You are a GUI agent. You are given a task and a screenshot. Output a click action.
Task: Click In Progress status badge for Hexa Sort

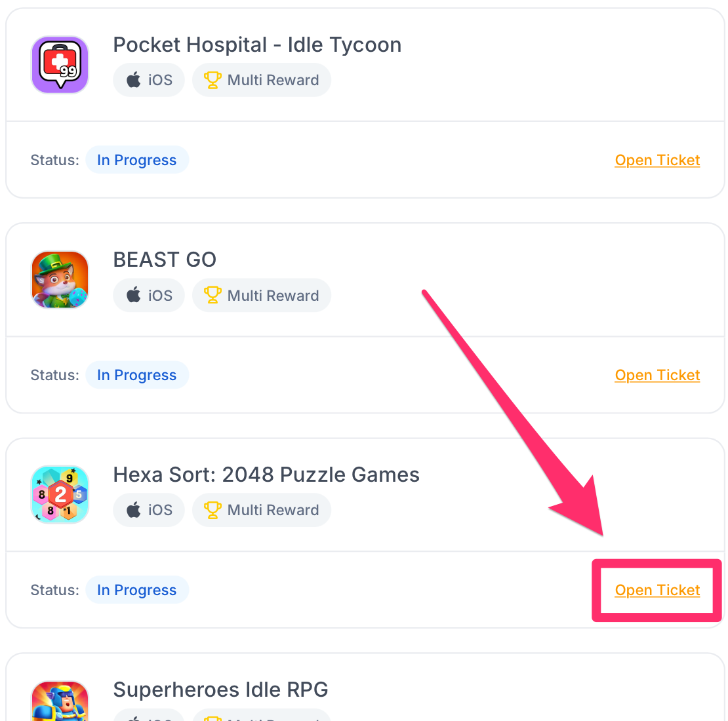136,590
